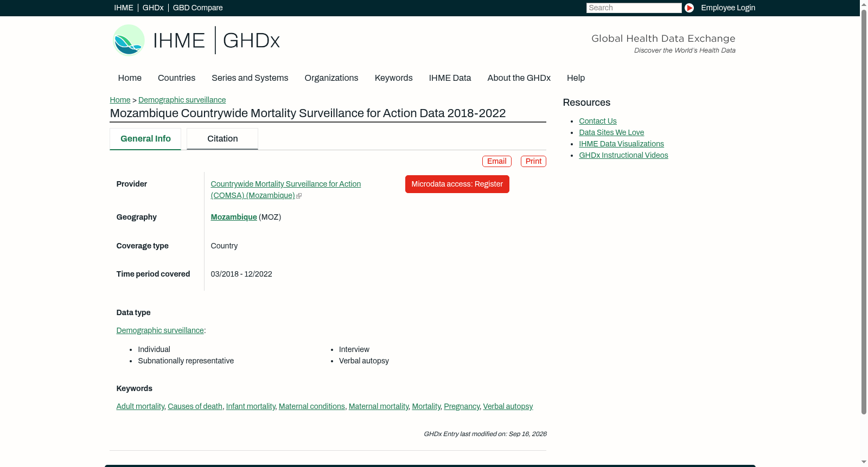Open Demographic surveillance breadcrumb link

182,100
